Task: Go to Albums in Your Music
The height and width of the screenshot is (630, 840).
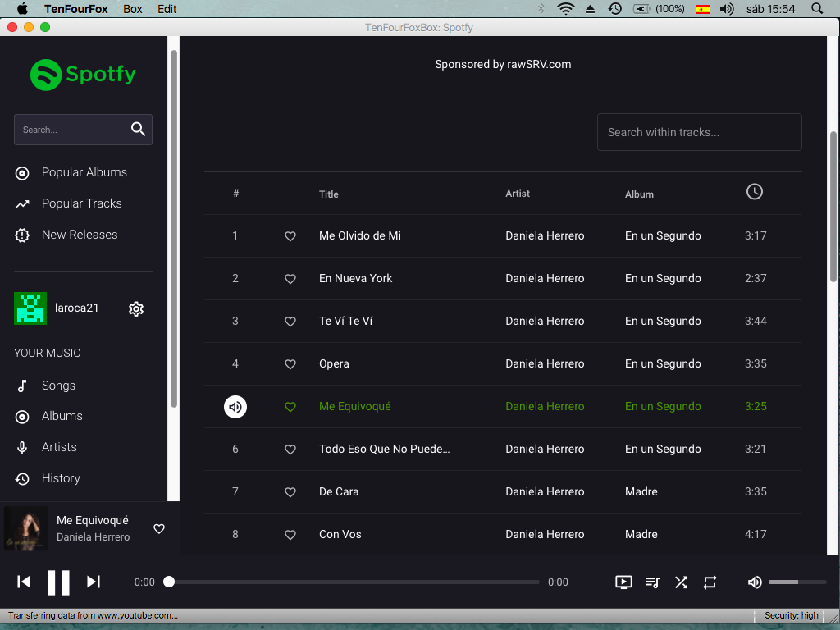Action: pyautogui.click(x=62, y=416)
